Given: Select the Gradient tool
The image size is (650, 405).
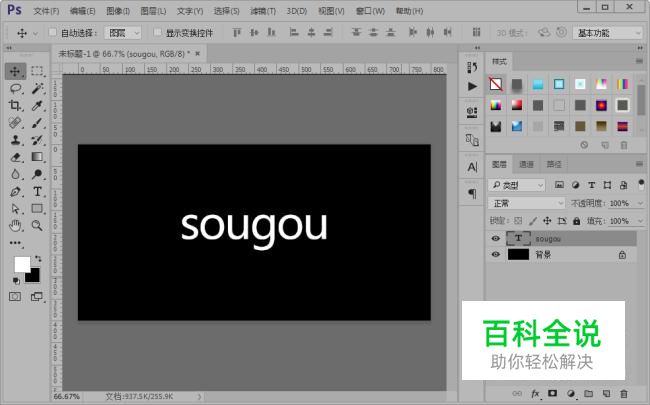Looking at the screenshot, I should coord(37,157).
